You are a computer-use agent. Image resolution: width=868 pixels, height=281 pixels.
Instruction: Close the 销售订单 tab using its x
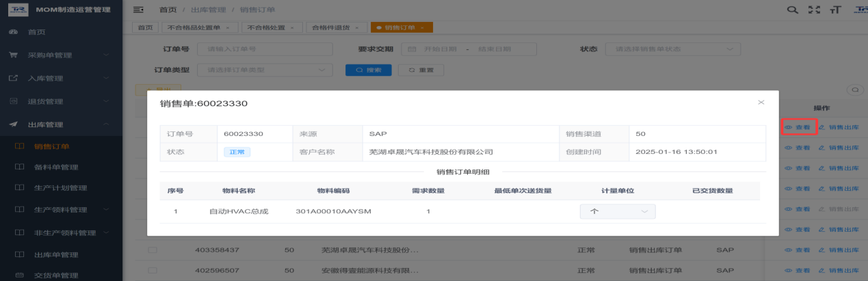pos(423,27)
